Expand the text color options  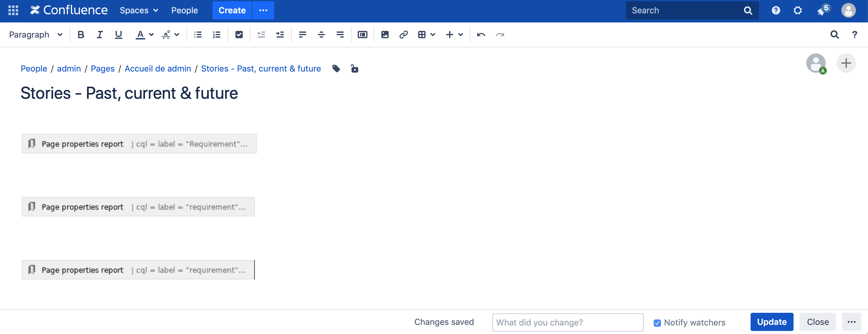(x=151, y=35)
